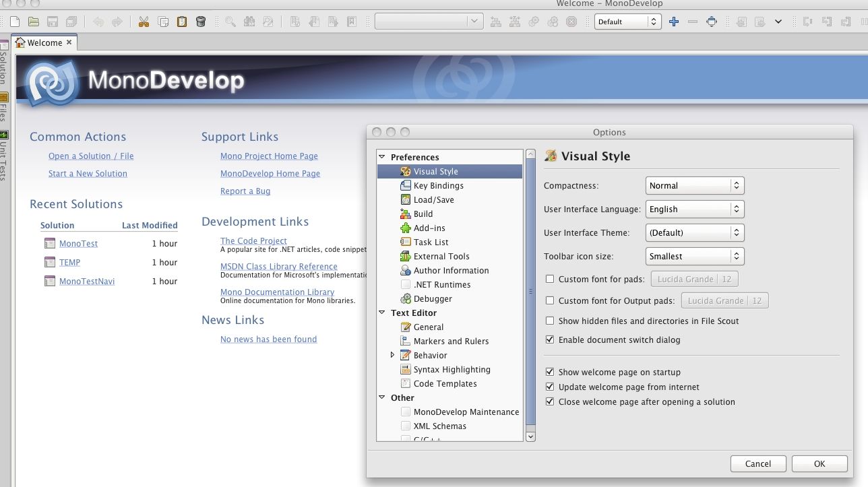Uncheck Close welcome page after opening solution

550,401
